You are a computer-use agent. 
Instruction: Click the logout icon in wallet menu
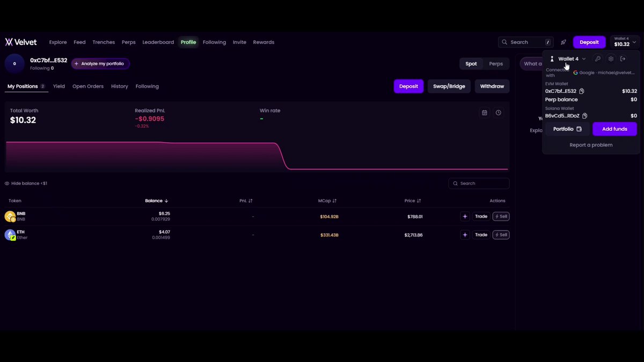[623, 59]
